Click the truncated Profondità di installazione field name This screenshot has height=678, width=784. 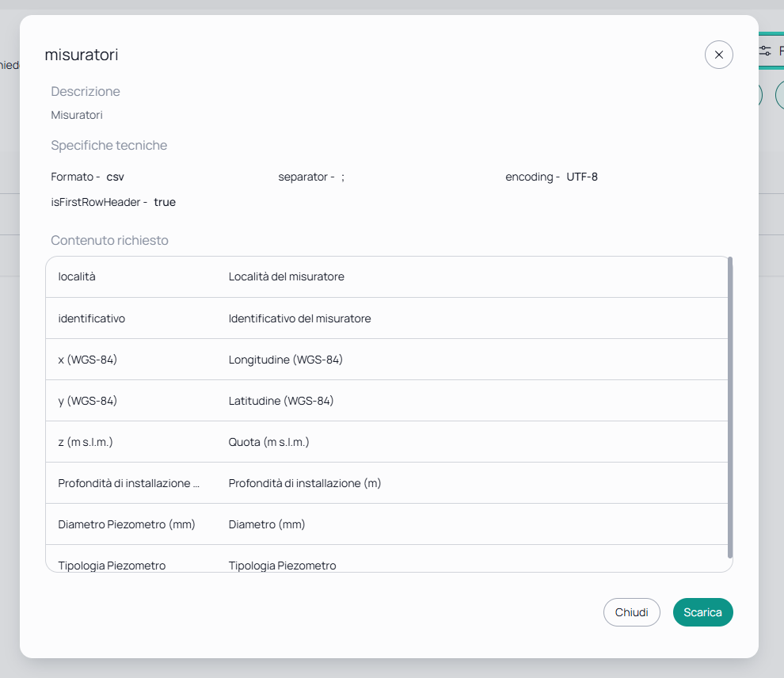click(x=128, y=483)
